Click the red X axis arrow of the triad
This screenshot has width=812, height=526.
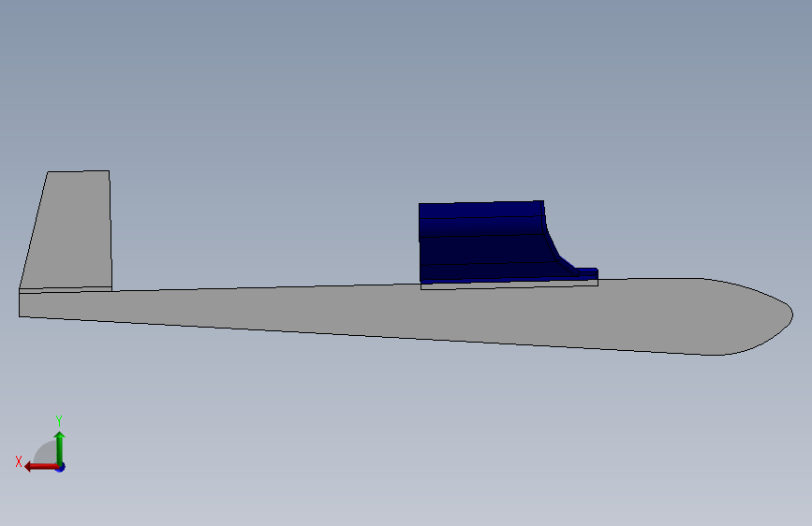(40, 467)
